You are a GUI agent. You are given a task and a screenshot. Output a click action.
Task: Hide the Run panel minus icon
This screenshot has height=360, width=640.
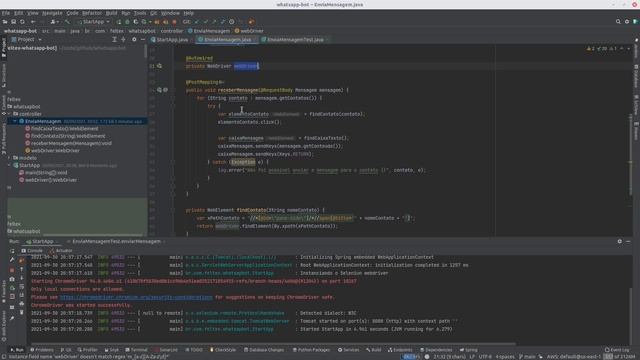pos(628,241)
